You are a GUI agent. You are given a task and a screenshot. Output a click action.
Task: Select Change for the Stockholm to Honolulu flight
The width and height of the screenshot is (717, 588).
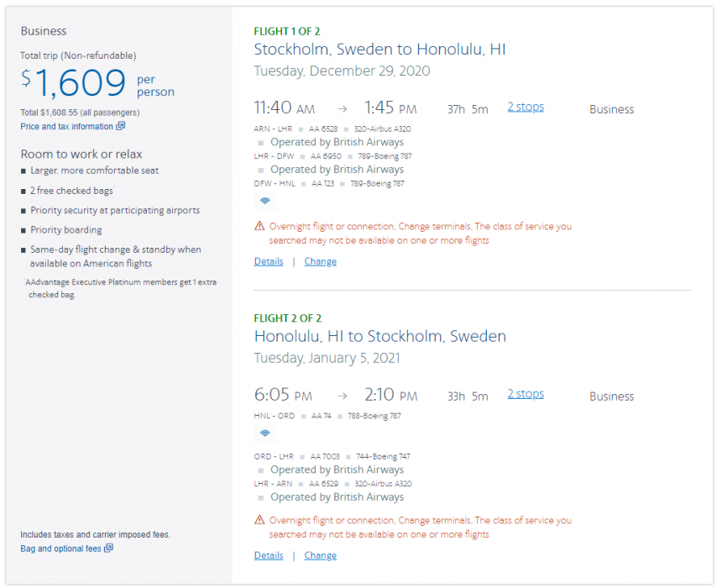coord(320,261)
